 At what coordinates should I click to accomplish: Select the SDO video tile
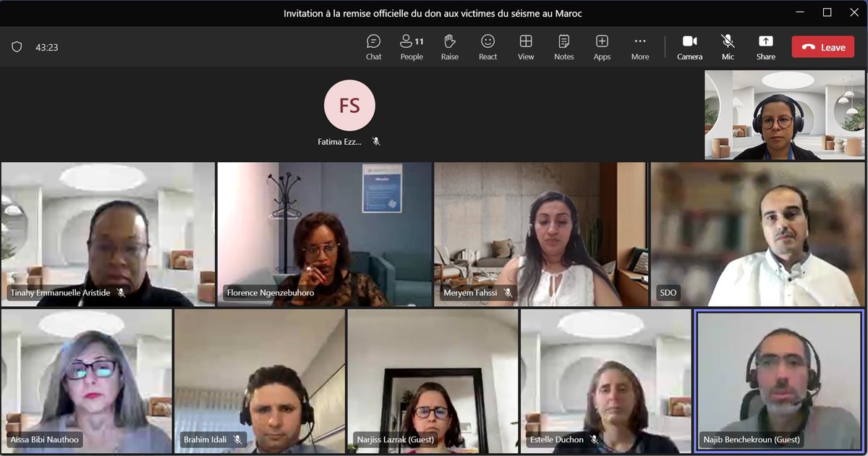pos(757,235)
